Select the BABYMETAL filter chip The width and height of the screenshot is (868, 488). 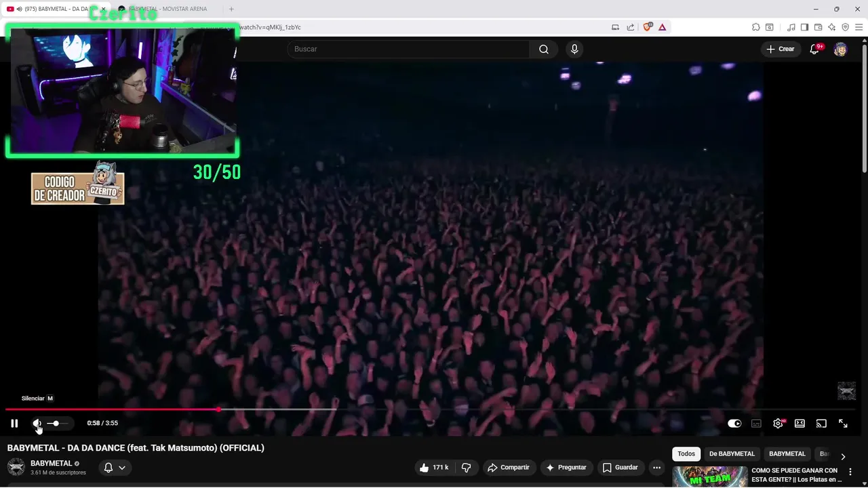(787, 454)
